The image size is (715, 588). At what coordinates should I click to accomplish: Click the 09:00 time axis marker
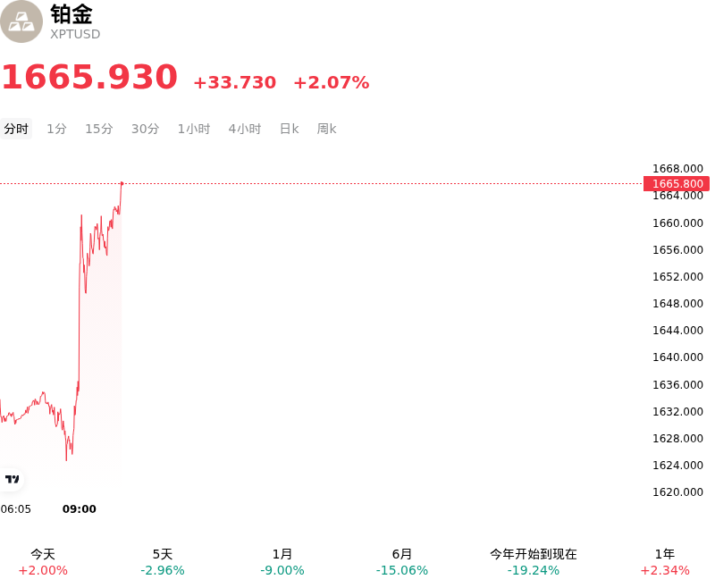80,509
